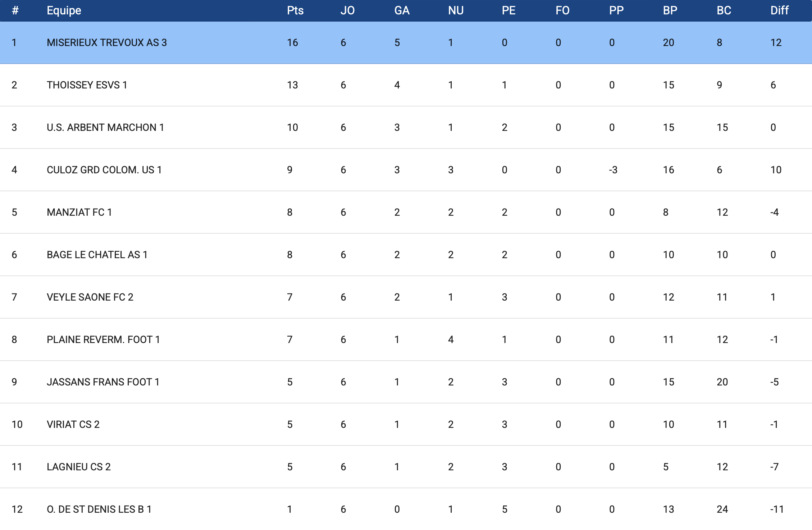
Task: Select BAGE LE CHATEL AS 1
Action: 97,255
